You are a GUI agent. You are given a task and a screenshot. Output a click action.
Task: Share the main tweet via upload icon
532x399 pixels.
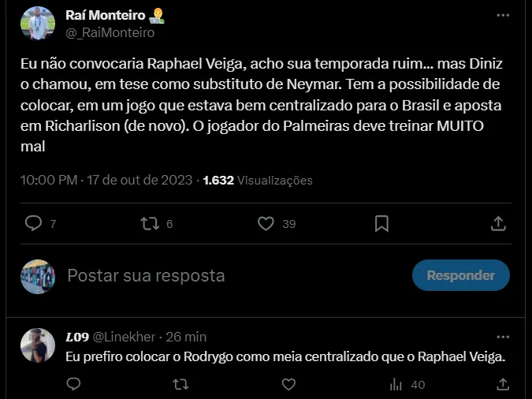point(498,224)
